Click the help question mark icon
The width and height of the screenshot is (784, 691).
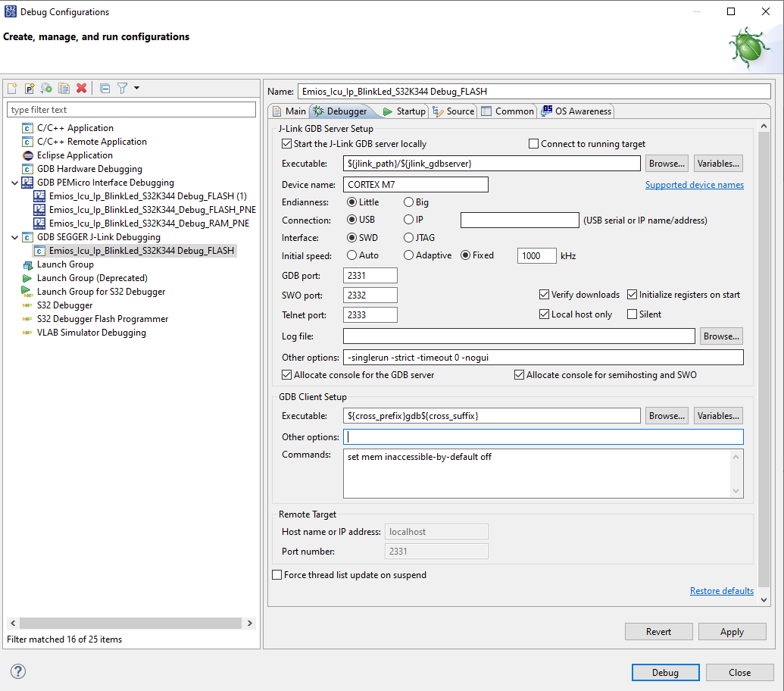[x=17, y=671]
